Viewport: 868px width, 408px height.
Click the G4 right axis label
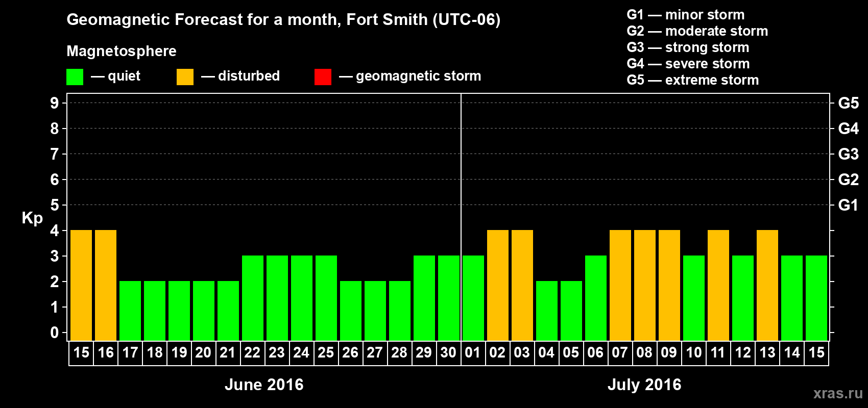pyautogui.click(x=849, y=129)
